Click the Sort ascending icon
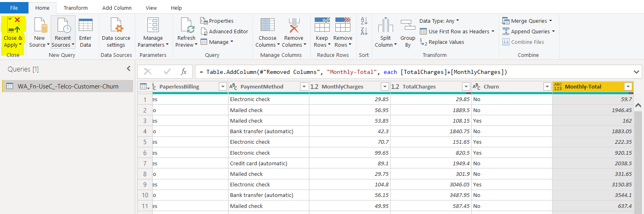This screenshot has width=644, height=214. click(364, 21)
